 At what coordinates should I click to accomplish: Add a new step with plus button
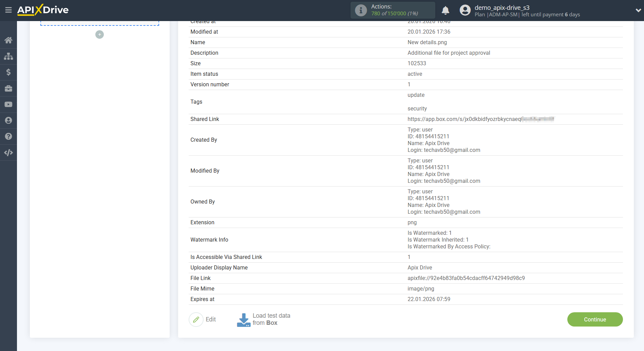click(99, 35)
